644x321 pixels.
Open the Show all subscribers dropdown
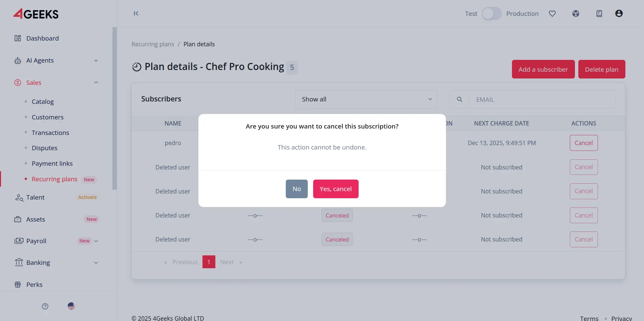[366, 99]
